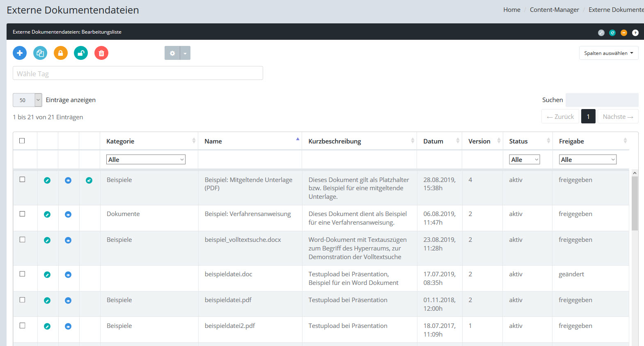This screenshot has width=644, height=346.
Task: Click the copy document icon
Action: pyautogui.click(x=40, y=53)
